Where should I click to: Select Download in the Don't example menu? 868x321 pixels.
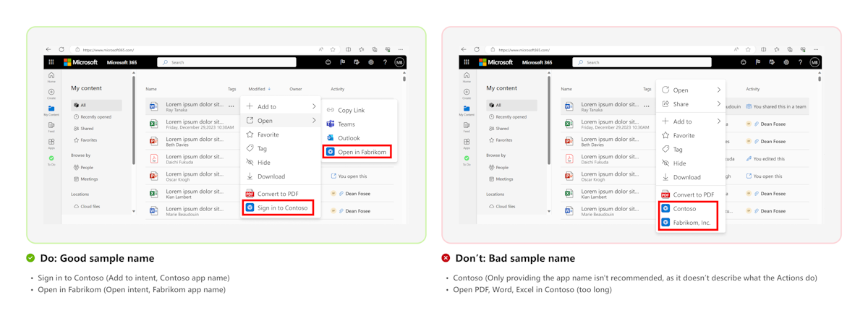(681, 177)
